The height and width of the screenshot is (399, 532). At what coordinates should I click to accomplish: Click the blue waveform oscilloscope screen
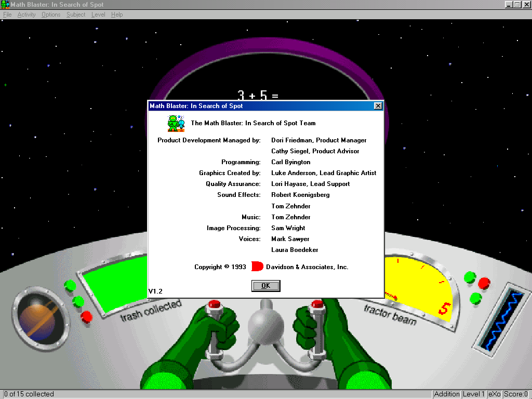[501, 320]
